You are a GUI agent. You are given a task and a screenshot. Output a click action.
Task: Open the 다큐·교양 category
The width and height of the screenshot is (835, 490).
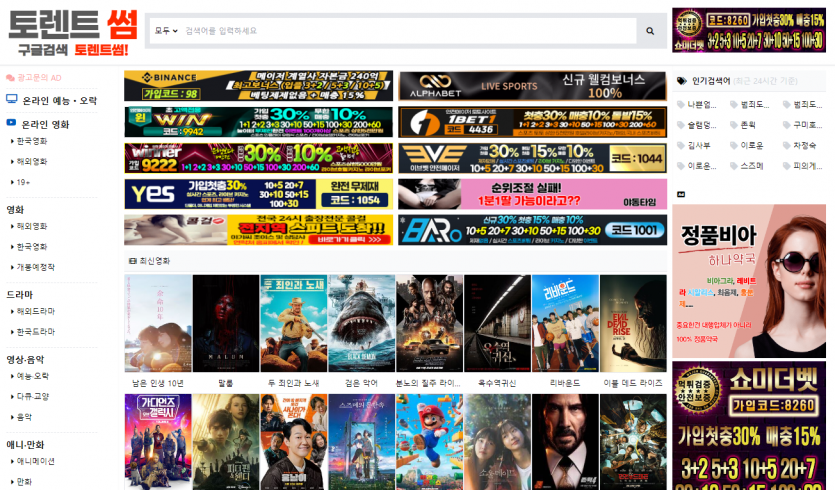(32, 396)
